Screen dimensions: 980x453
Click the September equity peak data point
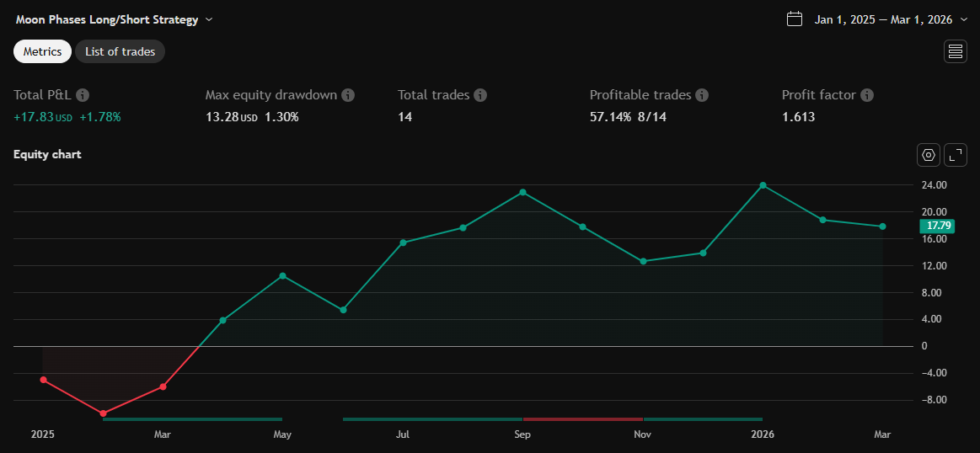[x=522, y=192]
